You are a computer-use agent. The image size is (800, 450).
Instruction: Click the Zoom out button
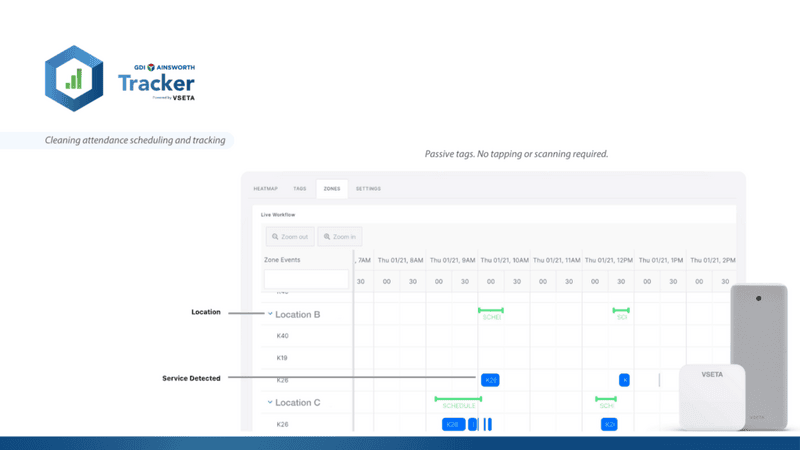[290, 237]
